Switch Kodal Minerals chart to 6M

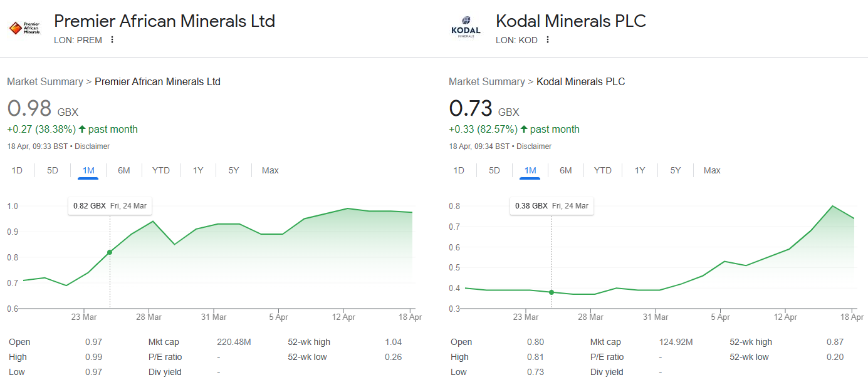[566, 170]
